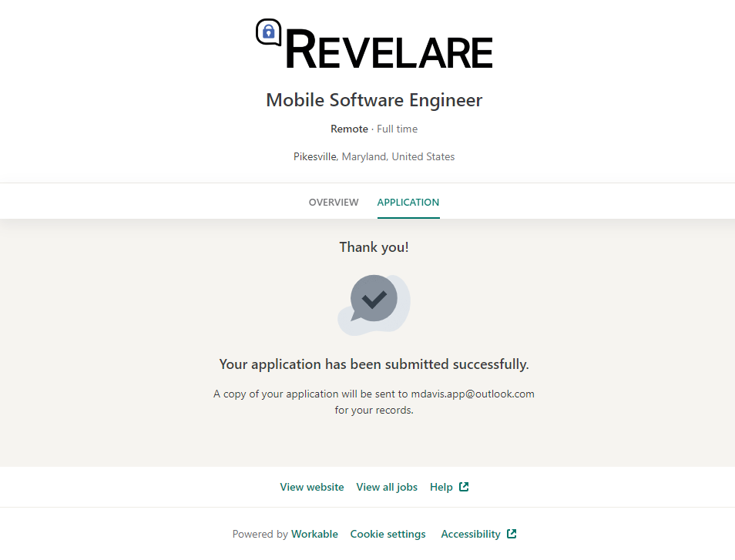Switch to the Overview tab
Image resolution: width=735 pixels, height=560 pixels.
(x=334, y=203)
